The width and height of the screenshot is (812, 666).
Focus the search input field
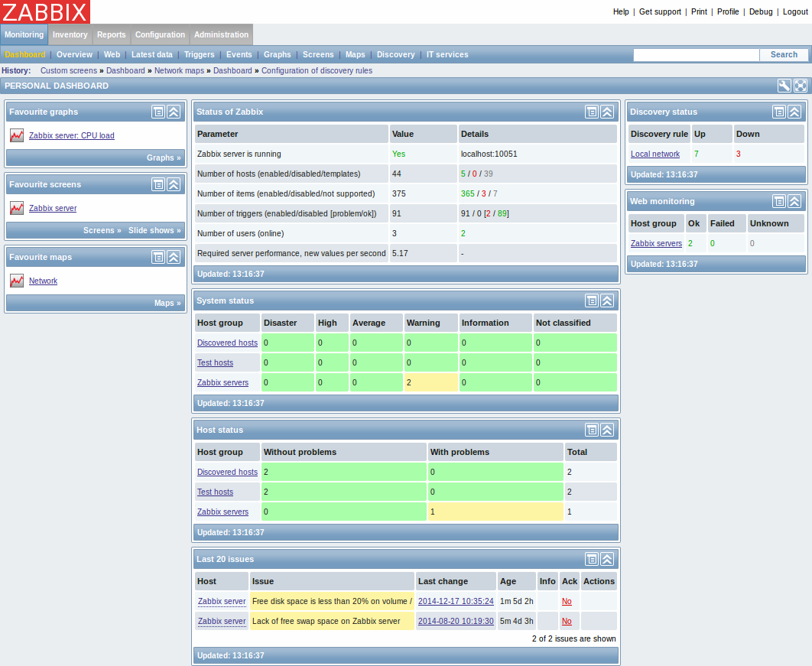click(x=696, y=55)
